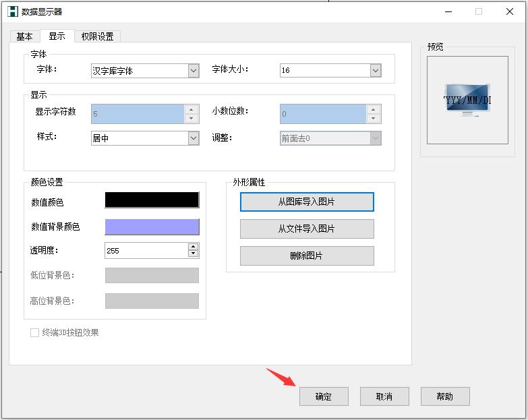Screen dimensions: 528x420
Task: Click 从图库导入图片 button
Action: 307,202
